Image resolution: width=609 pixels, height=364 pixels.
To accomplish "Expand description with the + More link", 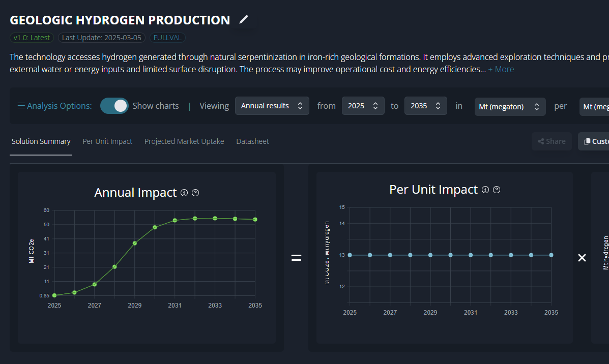I will (x=501, y=69).
